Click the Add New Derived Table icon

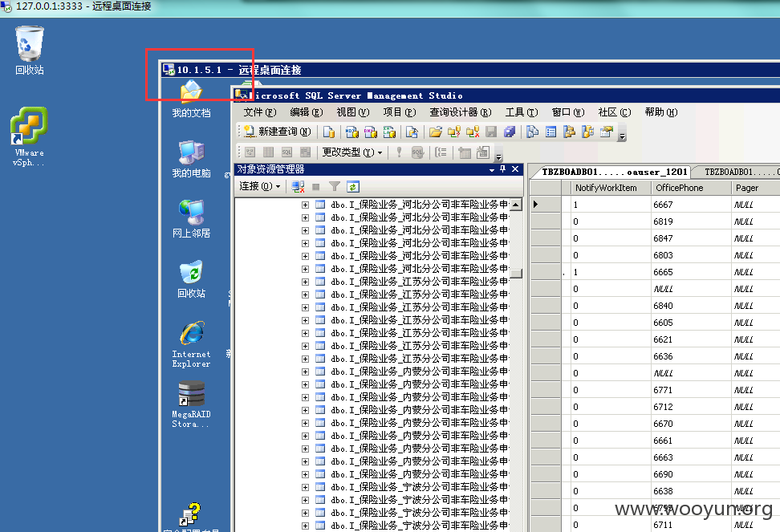point(483,152)
